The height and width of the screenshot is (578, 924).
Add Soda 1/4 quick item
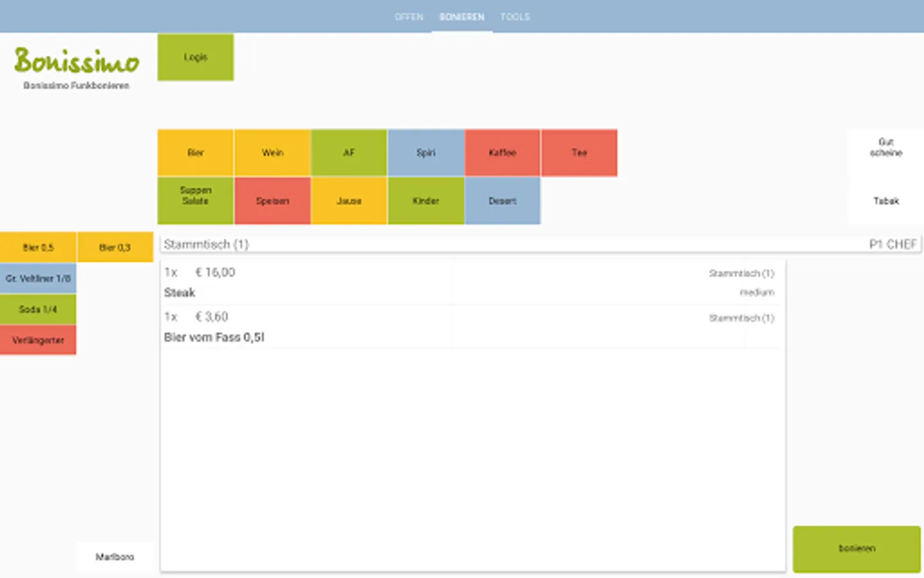[x=38, y=309]
